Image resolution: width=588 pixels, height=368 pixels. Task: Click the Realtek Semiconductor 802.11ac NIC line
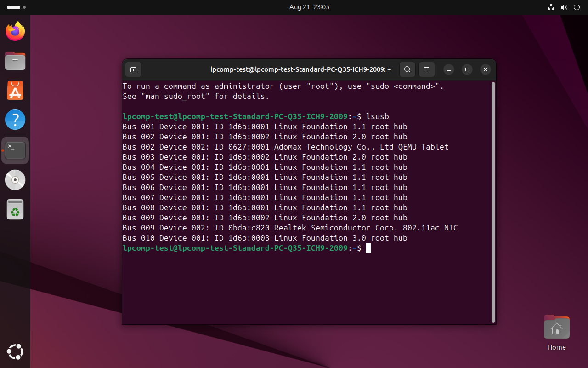290,228
